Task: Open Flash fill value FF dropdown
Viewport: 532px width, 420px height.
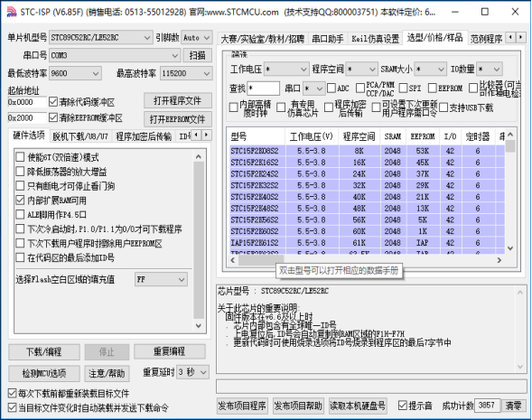Action: click(161, 279)
